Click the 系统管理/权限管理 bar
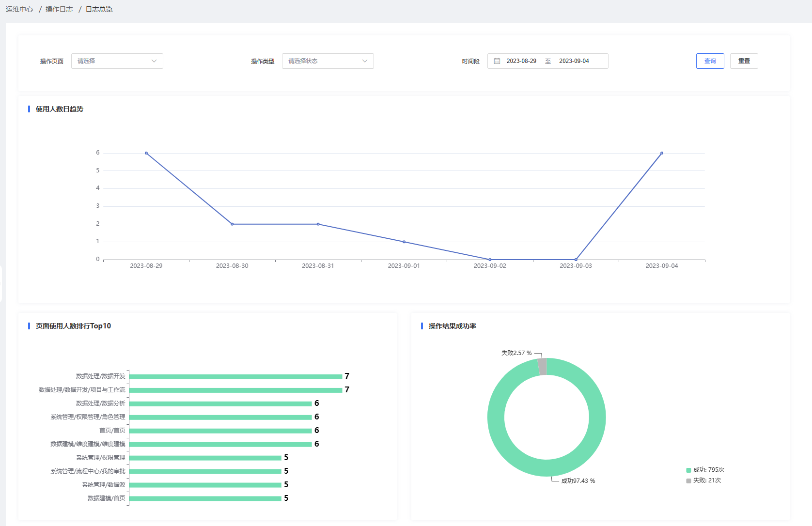812x526 pixels. click(205, 458)
